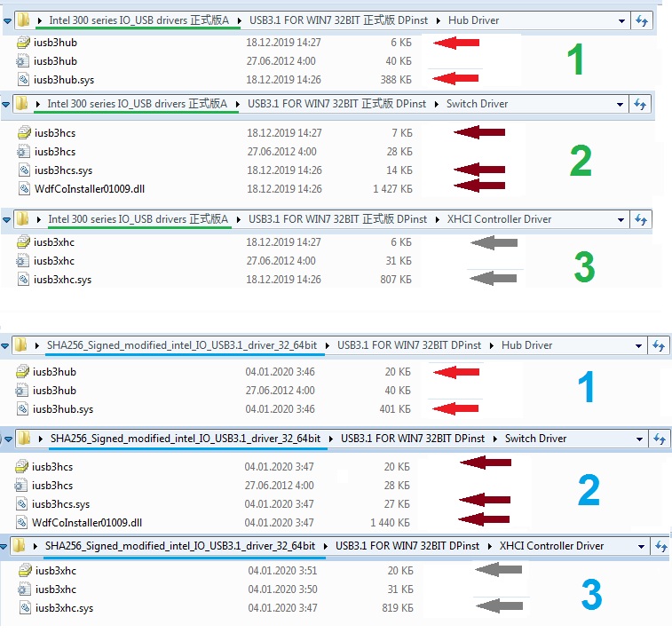Open path dropdown in SHA256 XHCI Controller address bar
This screenshot has width=672, height=633.
[x=641, y=546]
